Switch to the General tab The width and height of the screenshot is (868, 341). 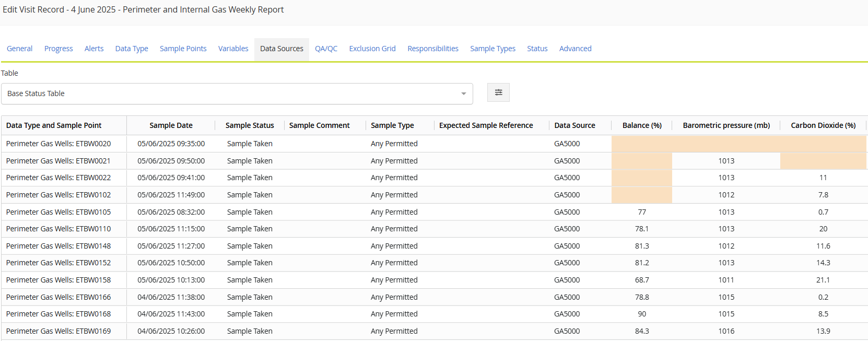(x=19, y=49)
